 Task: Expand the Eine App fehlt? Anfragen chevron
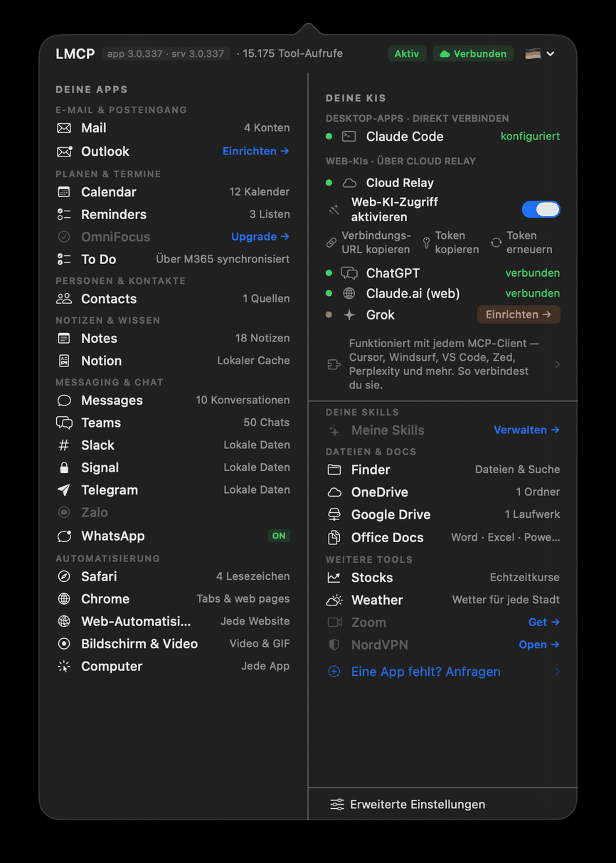tap(558, 672)
